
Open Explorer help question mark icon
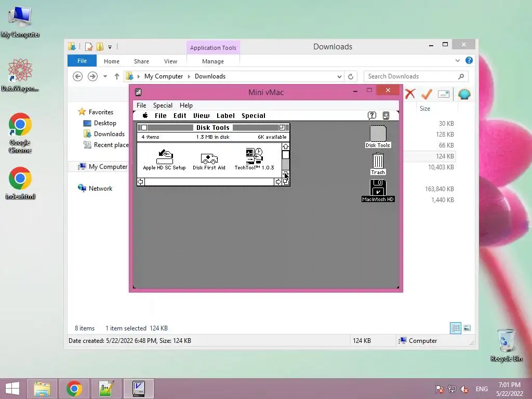pyautogui.click(x=469, y=60)
